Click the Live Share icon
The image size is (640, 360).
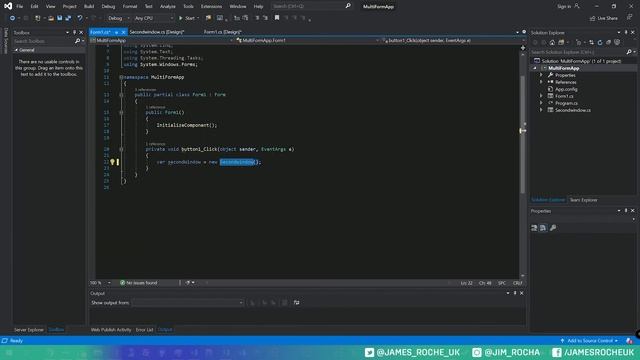point(592,18)
